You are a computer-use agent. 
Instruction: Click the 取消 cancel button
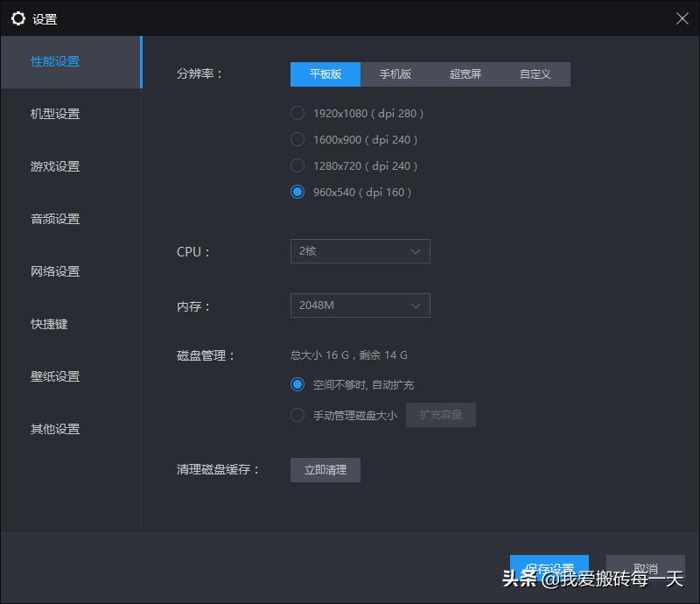coord(646,567)
